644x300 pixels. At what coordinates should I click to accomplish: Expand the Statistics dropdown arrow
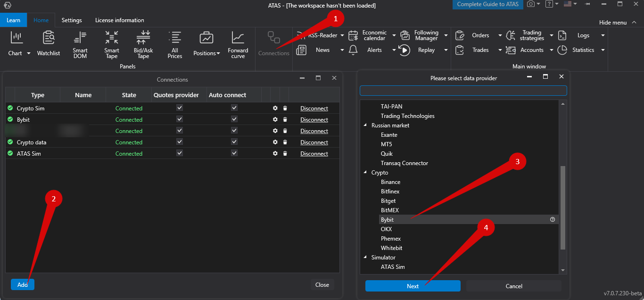pyautogui.click(x=603, y=50)
